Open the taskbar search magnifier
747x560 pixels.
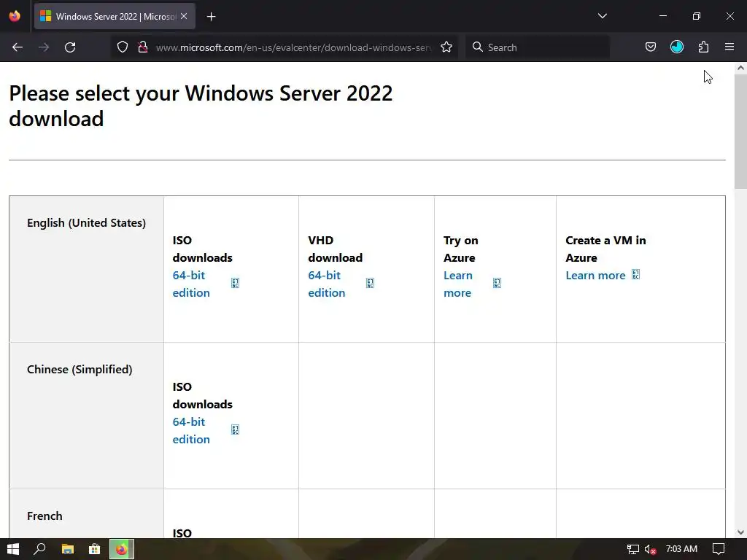[39, 549]
